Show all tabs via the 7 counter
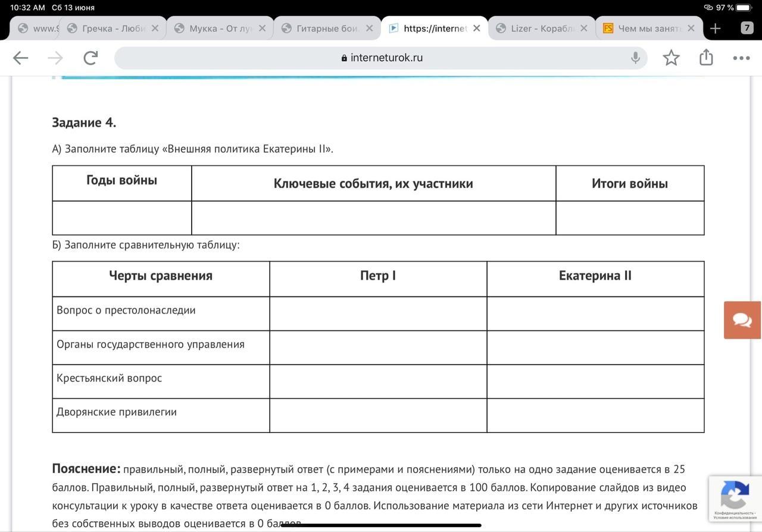The width and height of the screenshot is (762, 532). (x=747, y=27)
